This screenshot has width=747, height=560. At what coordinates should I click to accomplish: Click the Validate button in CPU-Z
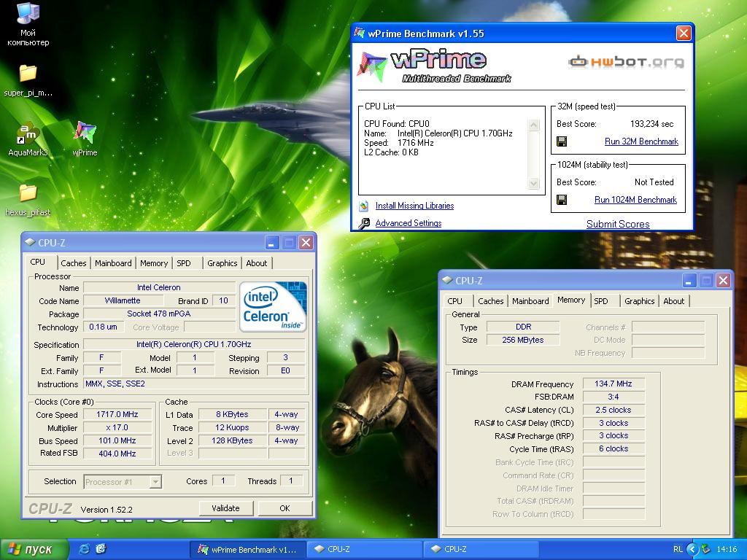click(x=226, y=508)
